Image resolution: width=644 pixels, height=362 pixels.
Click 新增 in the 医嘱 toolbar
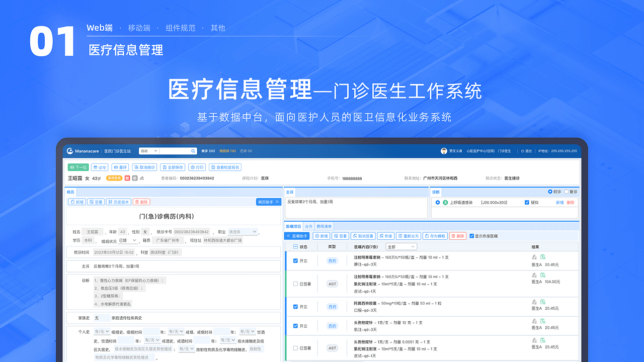tap(321, 236)
